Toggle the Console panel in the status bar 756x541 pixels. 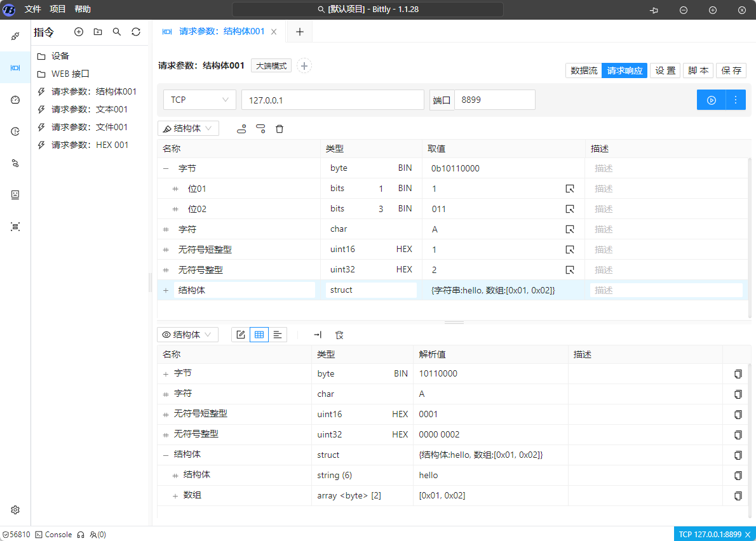[55, 534]
